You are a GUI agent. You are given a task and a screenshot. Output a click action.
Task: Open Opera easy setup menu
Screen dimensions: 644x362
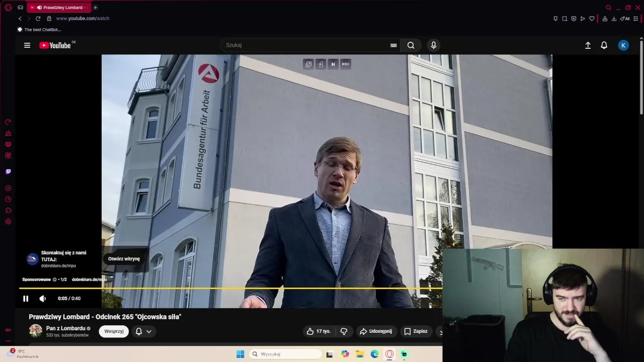point(636,19)
